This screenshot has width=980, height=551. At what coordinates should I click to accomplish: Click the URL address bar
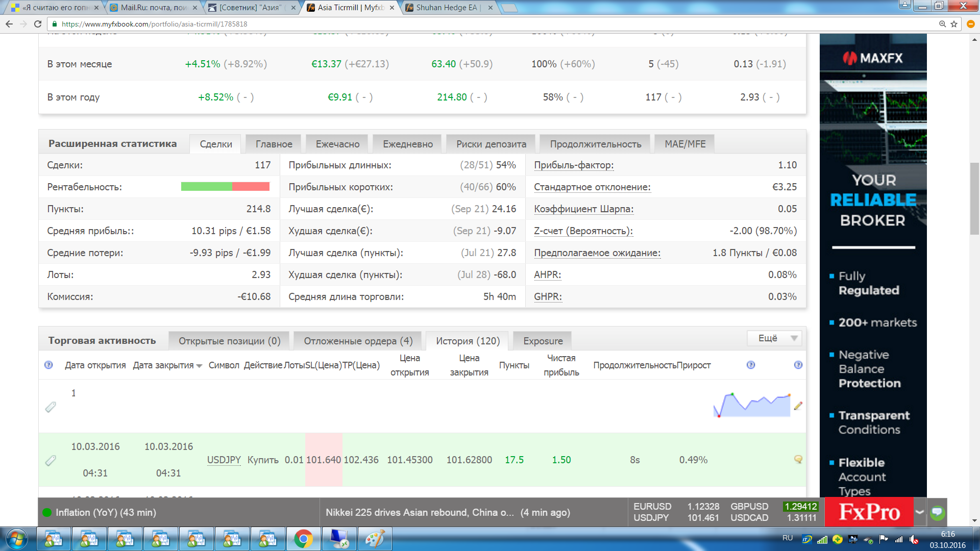pyautogui.click(x=490, y=24)
